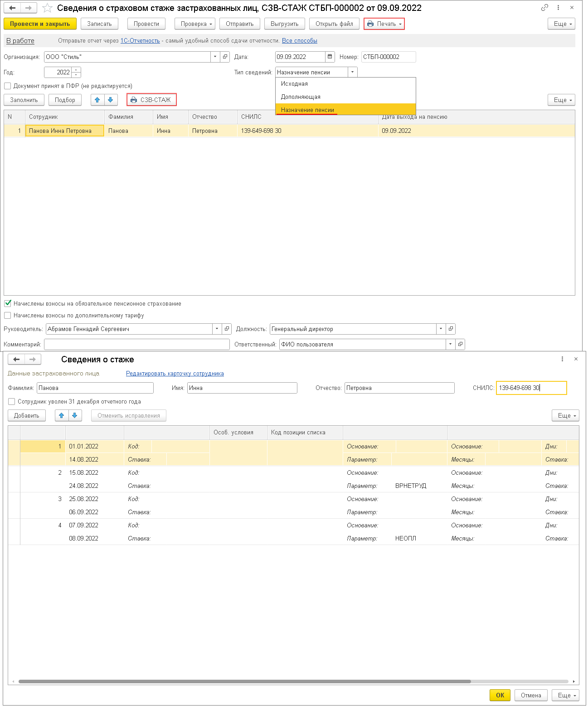
Task: Click into СНИЛС field in Сведения о стаже
Action: coord(531,388)
